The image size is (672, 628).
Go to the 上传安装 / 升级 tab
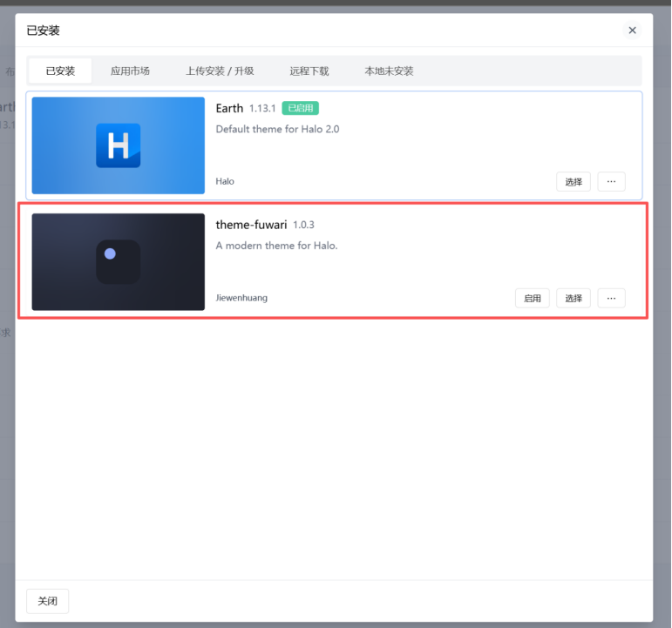[x=220, y=71]
